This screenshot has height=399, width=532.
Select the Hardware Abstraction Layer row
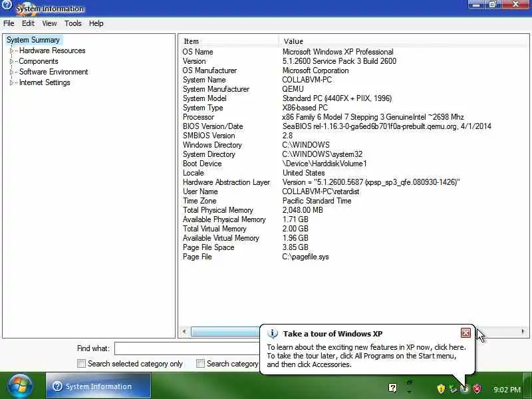pos(354,182)
